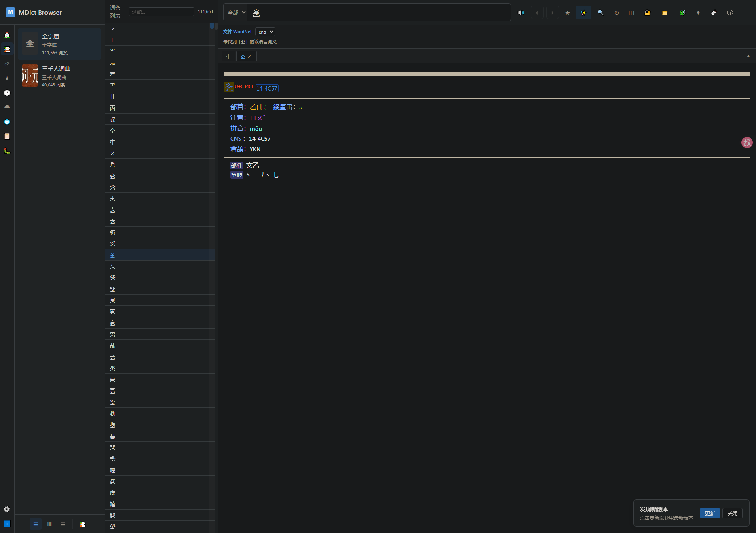
Task: Collapse the panel with the up triangle
Action: point(748,56)
